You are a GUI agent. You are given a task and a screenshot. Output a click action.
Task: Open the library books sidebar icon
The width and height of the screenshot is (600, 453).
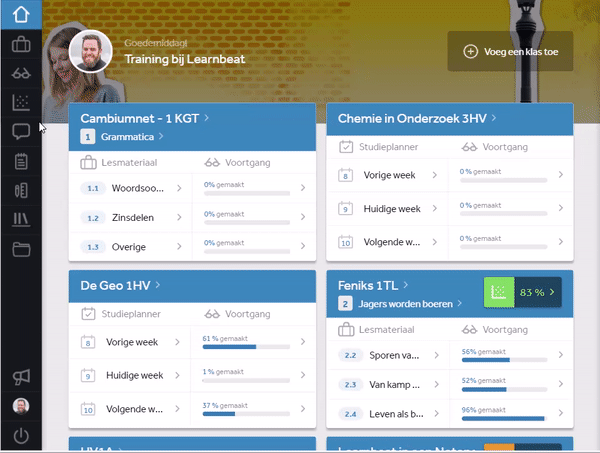21,220
